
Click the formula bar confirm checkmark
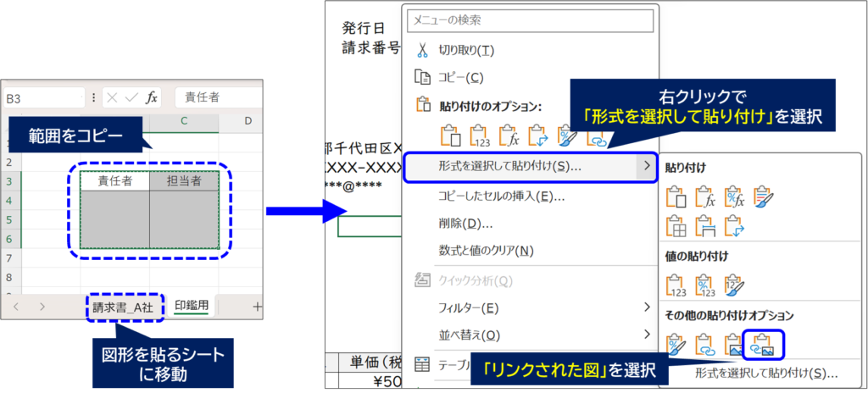[x=131, y=98]
